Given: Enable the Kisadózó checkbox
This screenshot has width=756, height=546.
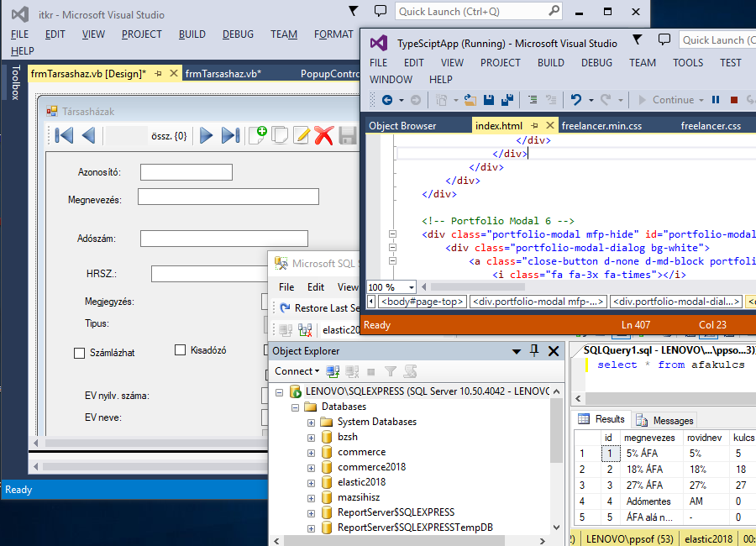Looking at the screenshot, I should pos(180,350).
